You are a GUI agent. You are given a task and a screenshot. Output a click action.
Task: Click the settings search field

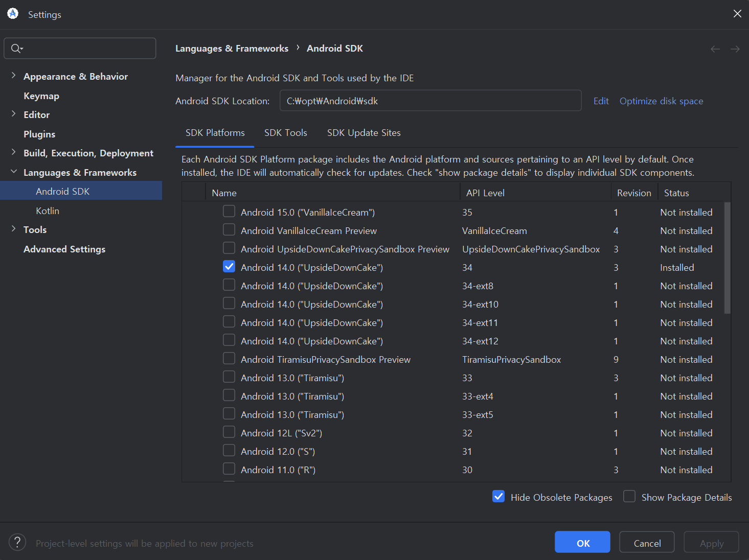point(80,48)
